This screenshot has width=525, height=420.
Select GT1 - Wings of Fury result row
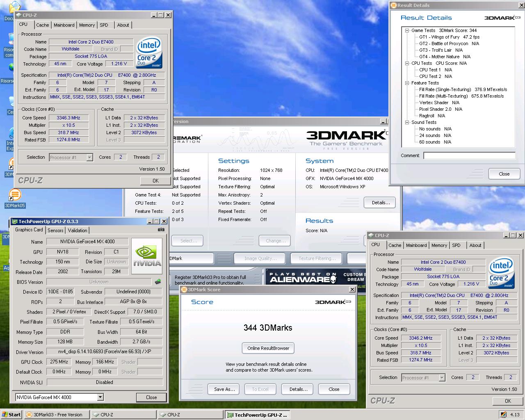point(449,37)
